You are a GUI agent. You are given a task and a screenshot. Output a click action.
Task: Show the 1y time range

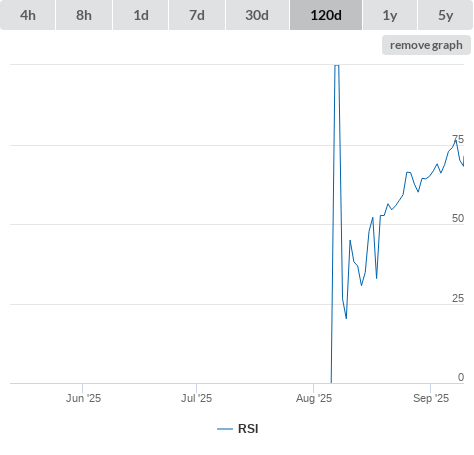point(390,15)
